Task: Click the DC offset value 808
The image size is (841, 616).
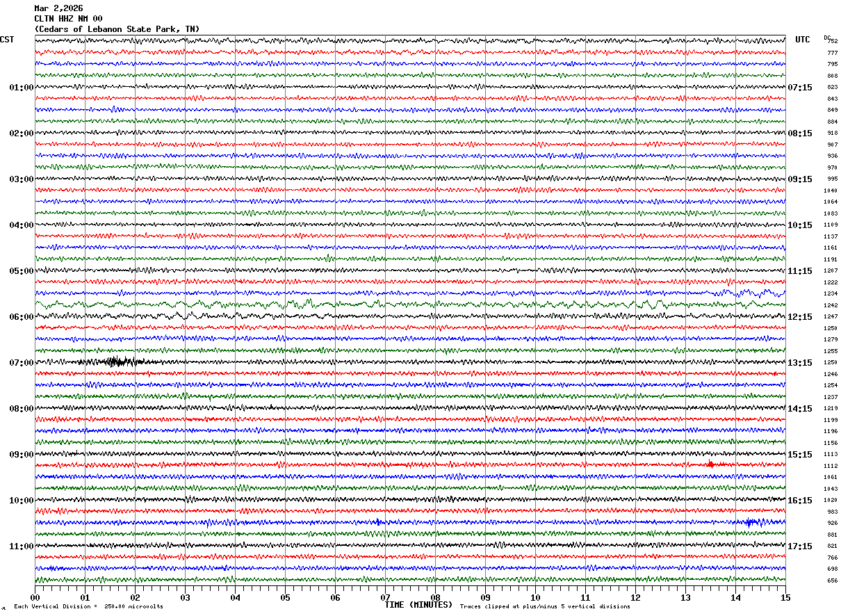Action: tap(833, 76)
